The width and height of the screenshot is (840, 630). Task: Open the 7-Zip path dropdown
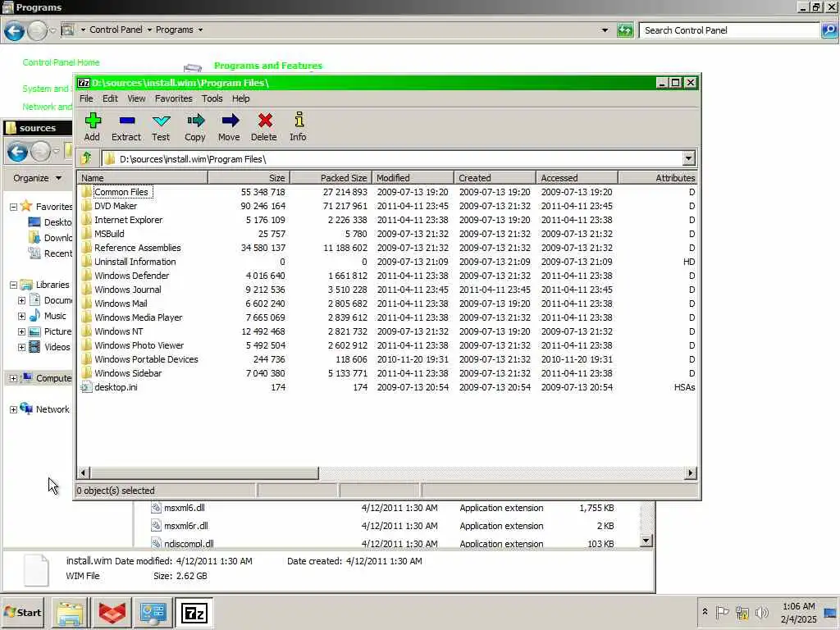pyautogui.click(x=688, y=158)
